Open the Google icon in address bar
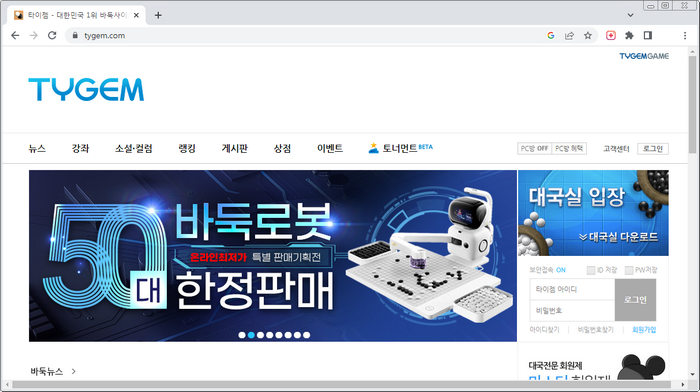700x392 pixels. [551, 35]
